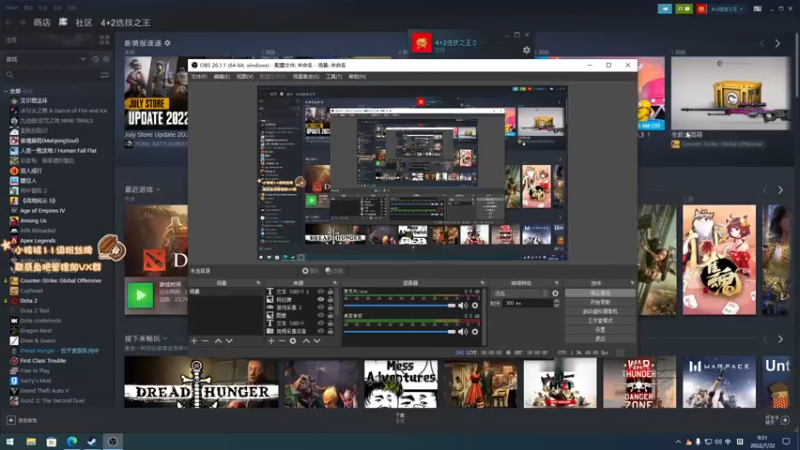Screen dimensions: 800x450
Task: Open Steam library advanced filter icon
Action: click(105, 75)
